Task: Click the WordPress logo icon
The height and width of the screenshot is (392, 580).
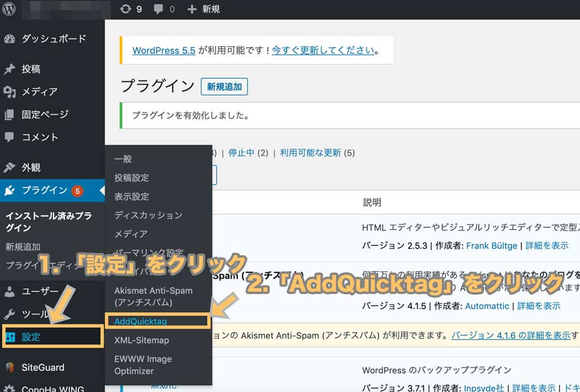Action: (9, 9)
